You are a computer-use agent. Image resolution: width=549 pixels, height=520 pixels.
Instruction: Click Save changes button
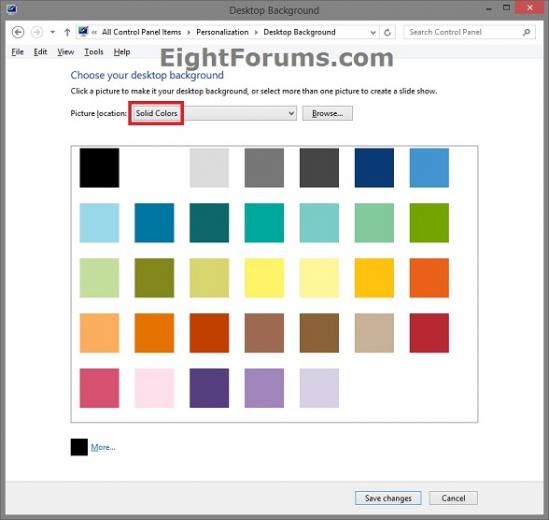click(388, 498)
